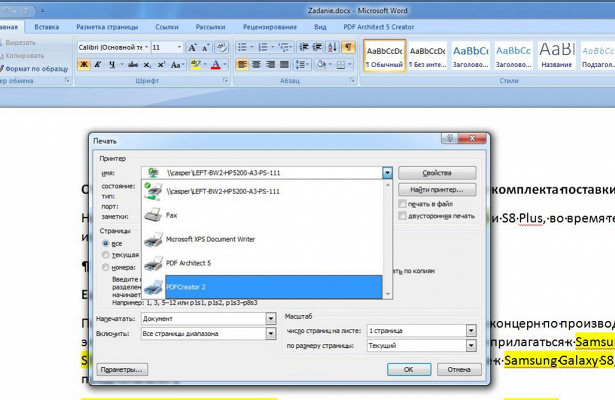This screenshot has height=400, width=615.
Task: Shrink font size with small A
Action: coord(206,47)
